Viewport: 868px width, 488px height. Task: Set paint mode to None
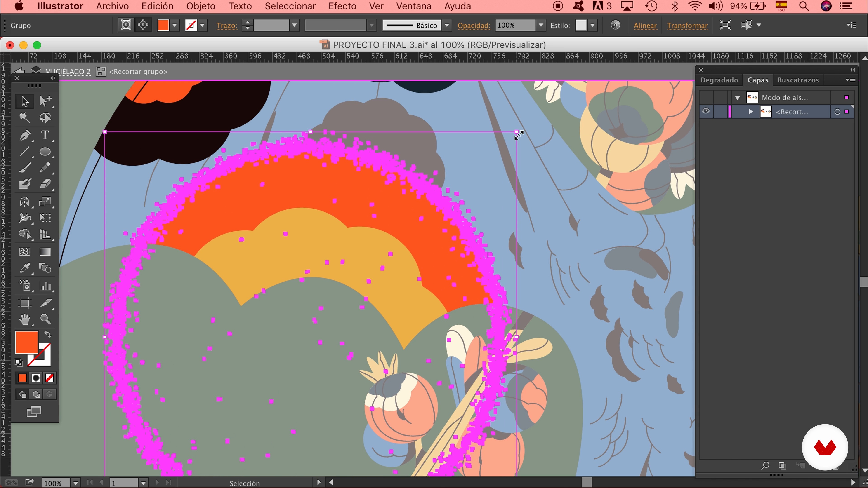tap(50, 378)
